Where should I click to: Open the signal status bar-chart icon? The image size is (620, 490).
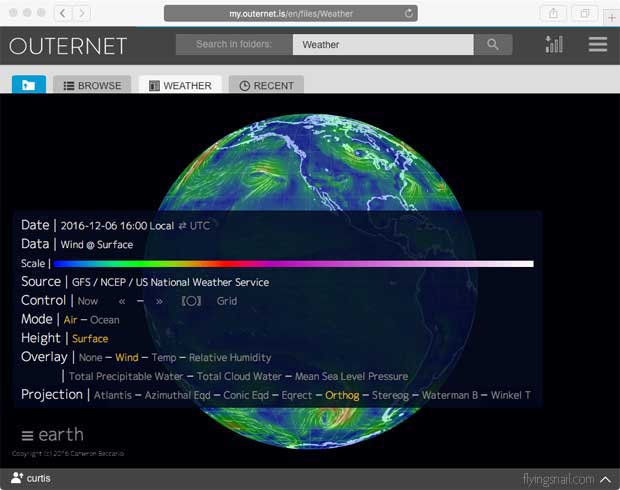tap(554, 44)
